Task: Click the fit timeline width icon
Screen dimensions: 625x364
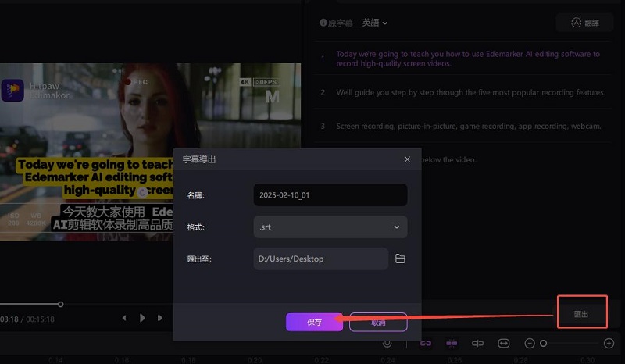Action: point(503,343)
